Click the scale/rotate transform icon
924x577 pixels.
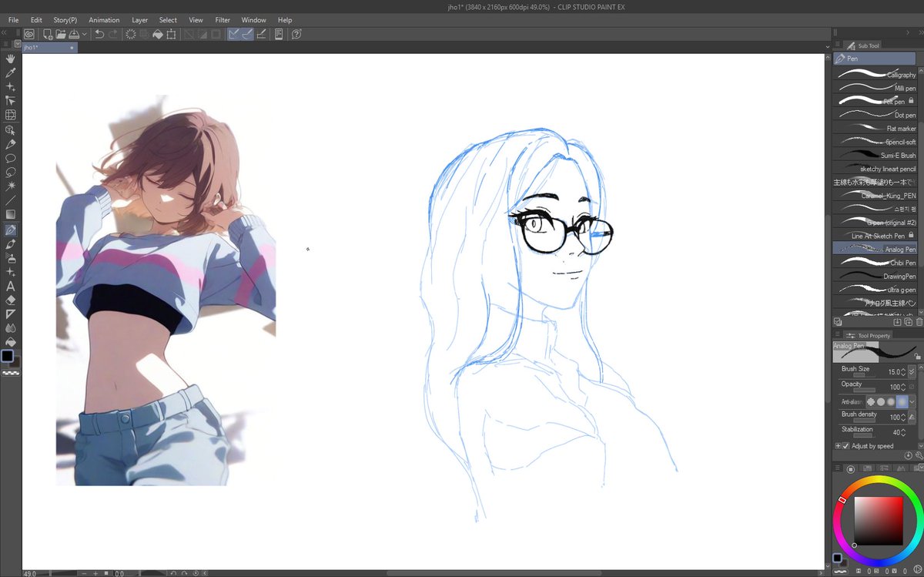(171, 34)
